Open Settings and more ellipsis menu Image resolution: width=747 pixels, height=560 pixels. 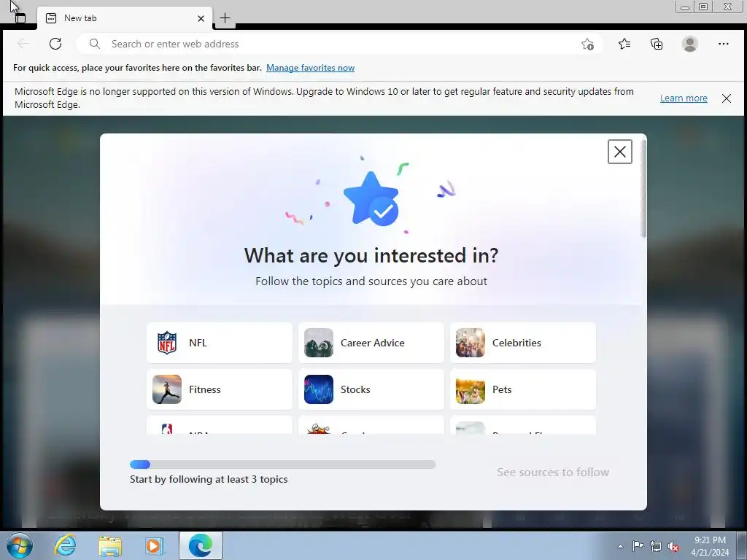[723, 44]
